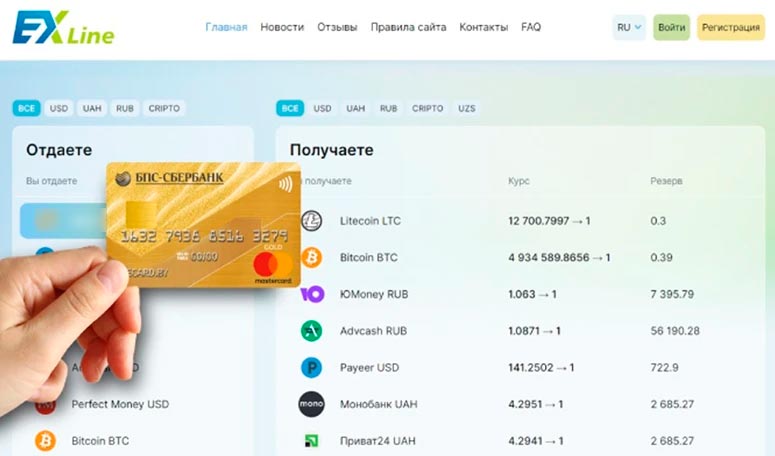Click the Получаете heading
The image size is (775, 456).
point(332,150)
